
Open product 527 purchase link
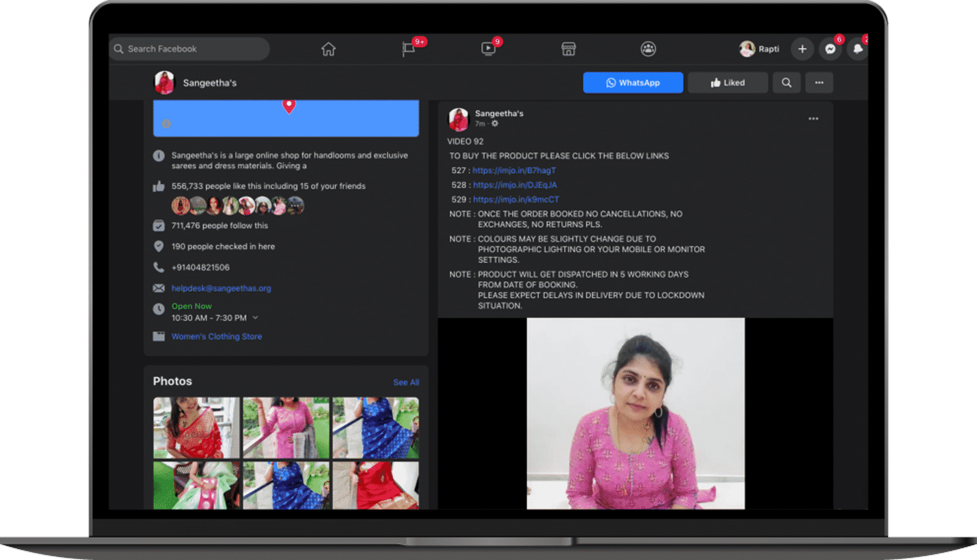click(514, 170)
